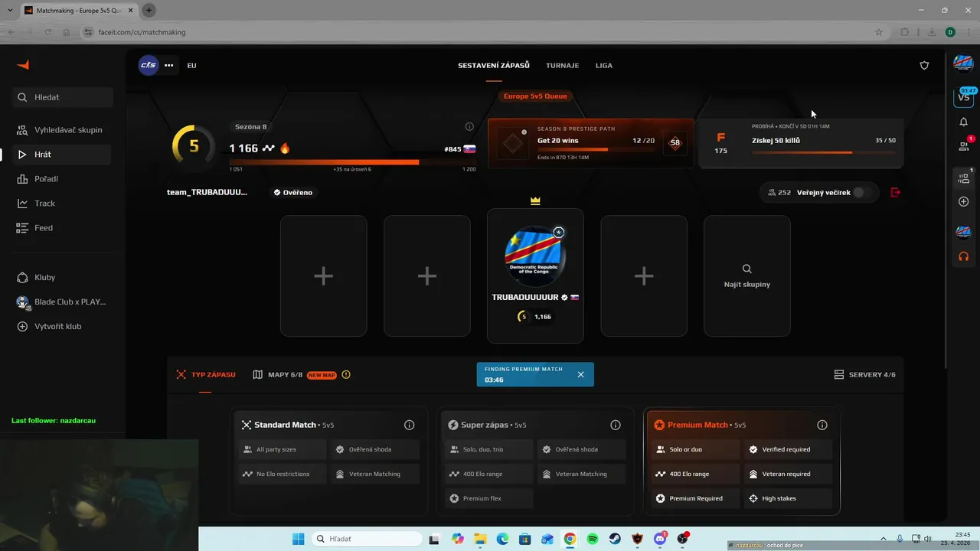Image resolution: width=980 pixels, height=551 pixels.
Task: Switch to Liga tab
Action: [604, 65]
